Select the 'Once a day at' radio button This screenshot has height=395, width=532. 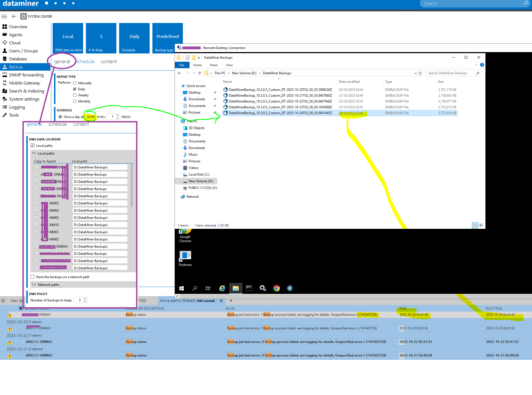point(60,117)
